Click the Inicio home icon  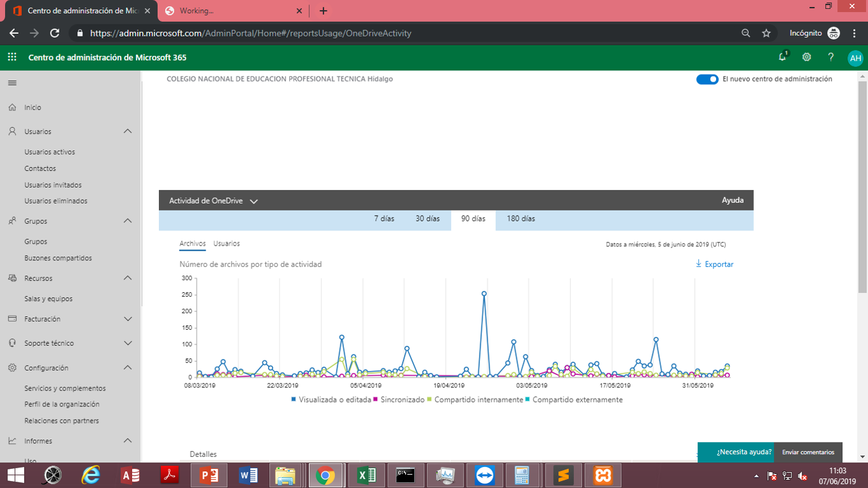point(12,107)
